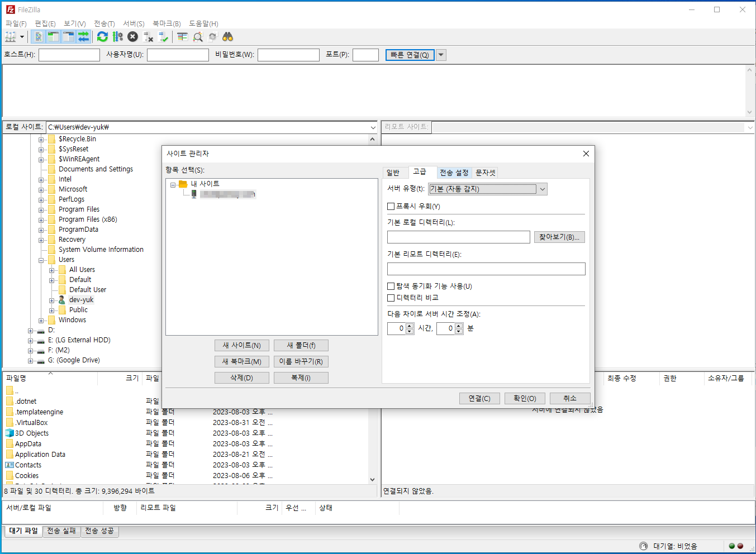Decrease the minutes spinner value
Image resolution: width=756 pixels, height=554 pixels.
point(459,331)
